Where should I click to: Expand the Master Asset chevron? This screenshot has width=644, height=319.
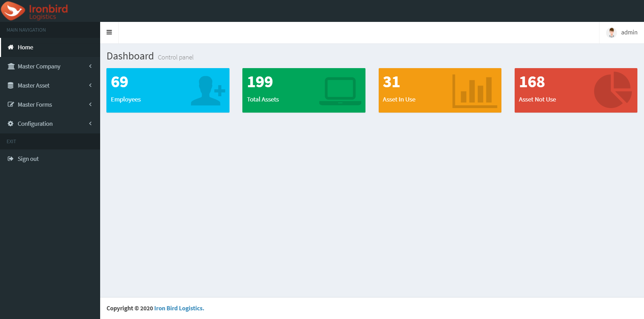[90, 85]
